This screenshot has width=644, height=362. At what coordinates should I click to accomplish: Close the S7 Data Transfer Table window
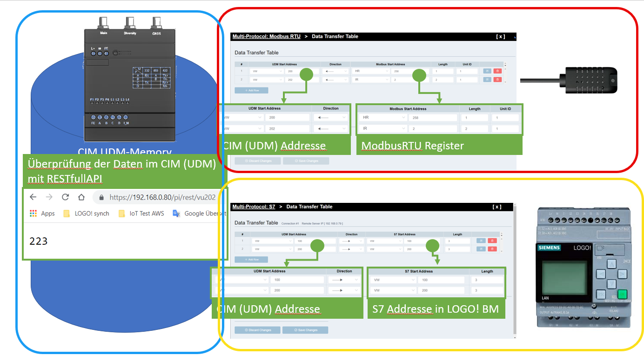coord(497,207)
